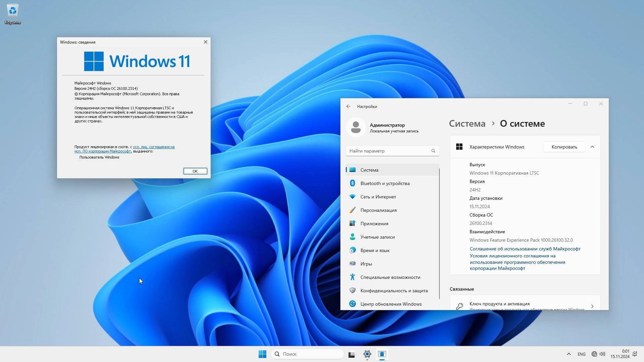Open Сеть и Интернет settings
The height and width of the screenshot is (362, 644).
point(392,196)
